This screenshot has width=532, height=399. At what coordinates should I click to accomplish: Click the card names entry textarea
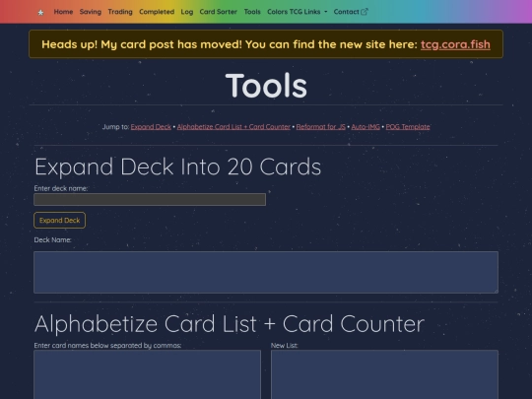[x=147, y=374]
